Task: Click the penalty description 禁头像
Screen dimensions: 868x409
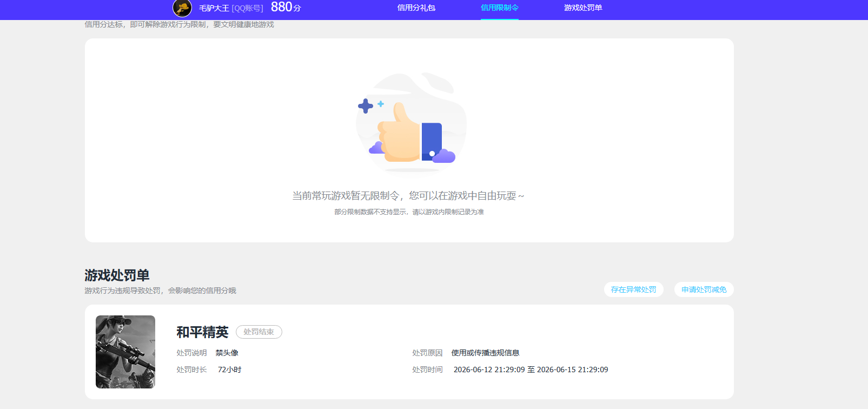Action: pos(227,353)
